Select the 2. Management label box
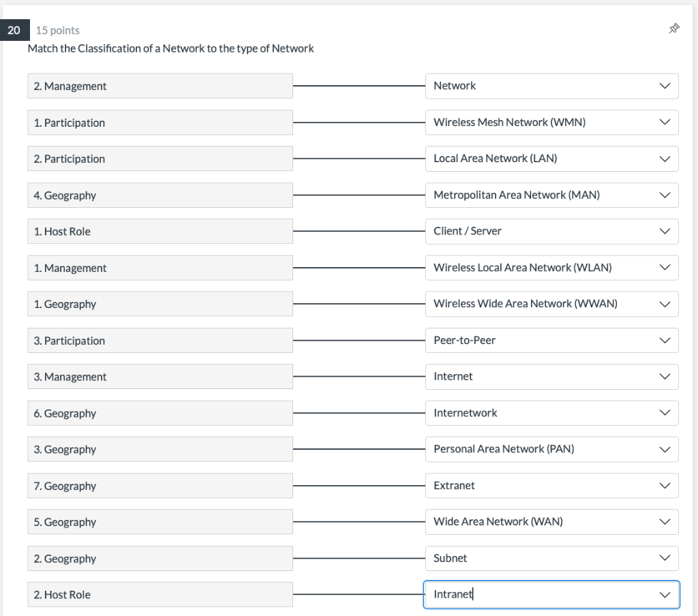This screenshot has height=616, width=698. click(x=160, y=86)
